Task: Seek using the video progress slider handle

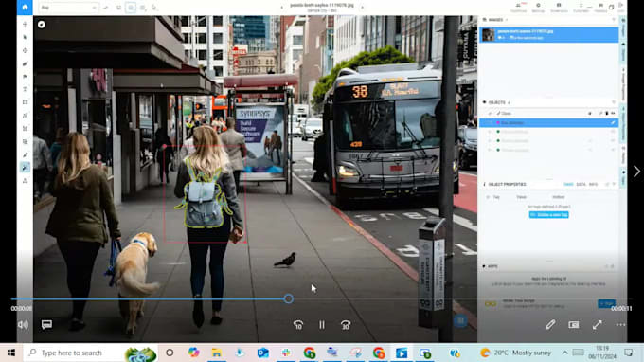Action: (x=289, y=299)
